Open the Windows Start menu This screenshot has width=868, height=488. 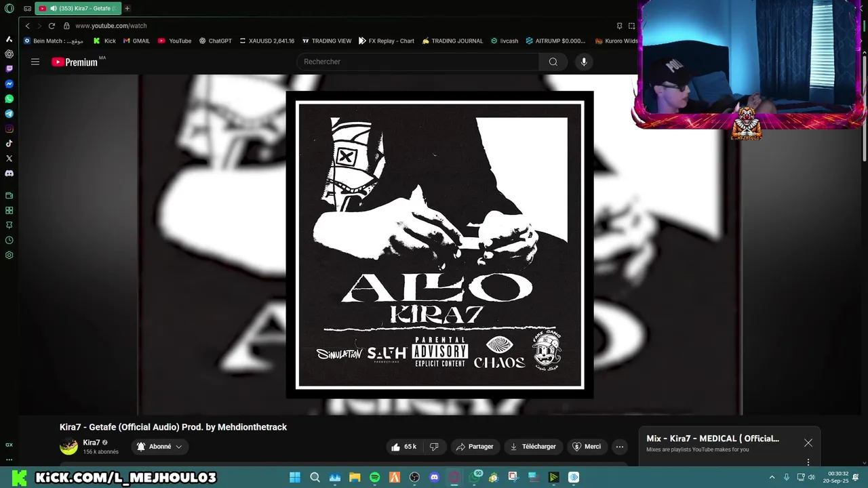click(295, 477)
